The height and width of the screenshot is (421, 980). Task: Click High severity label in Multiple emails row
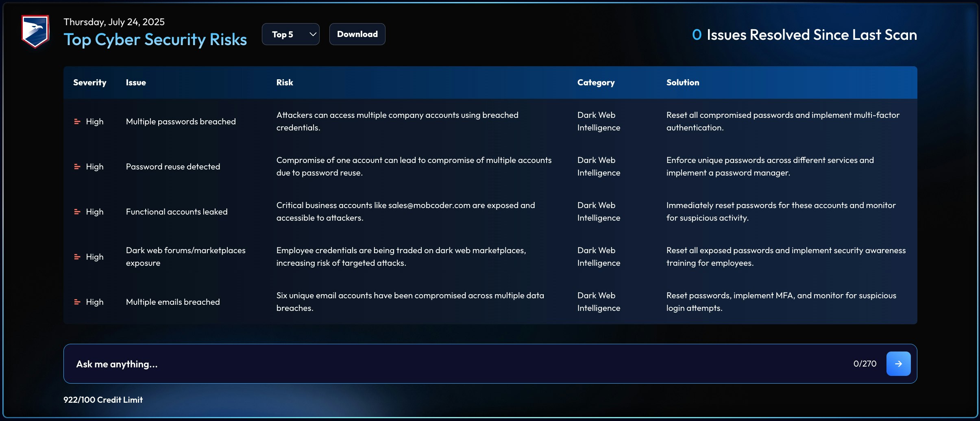coord(95,302)
